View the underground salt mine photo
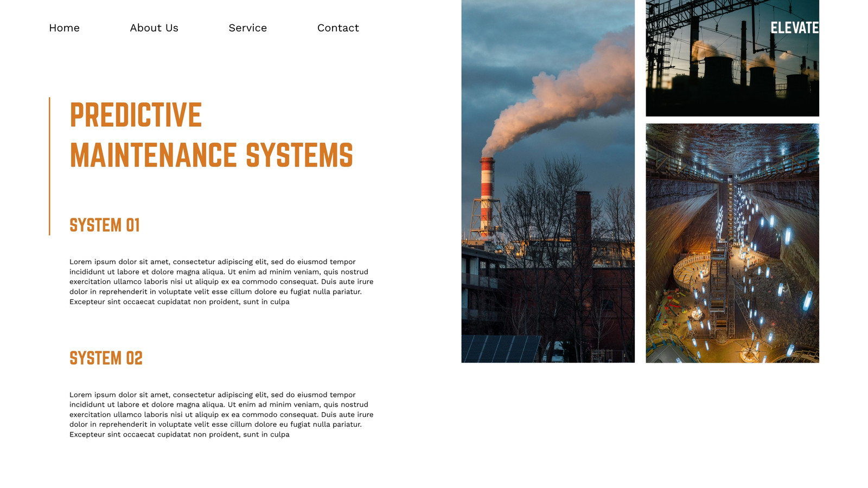The width and height of the screenshot is (868, 488). tap(732, 243)
